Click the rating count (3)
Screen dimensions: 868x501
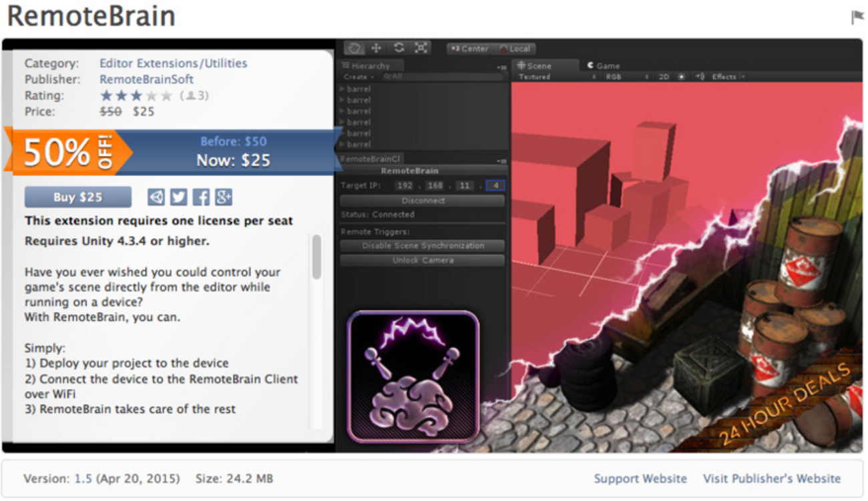pos(194,95)
